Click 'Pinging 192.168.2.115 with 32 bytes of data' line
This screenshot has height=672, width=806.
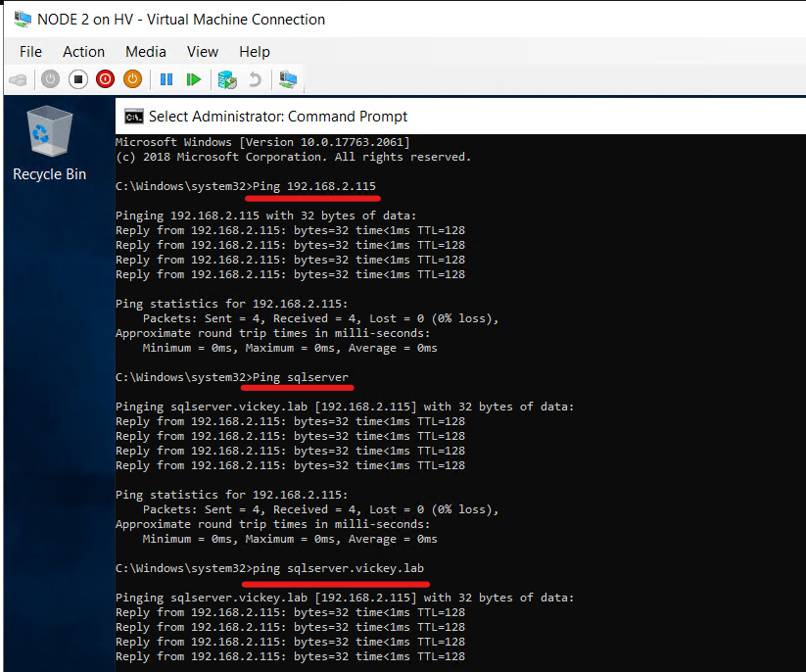click(265, 216)
